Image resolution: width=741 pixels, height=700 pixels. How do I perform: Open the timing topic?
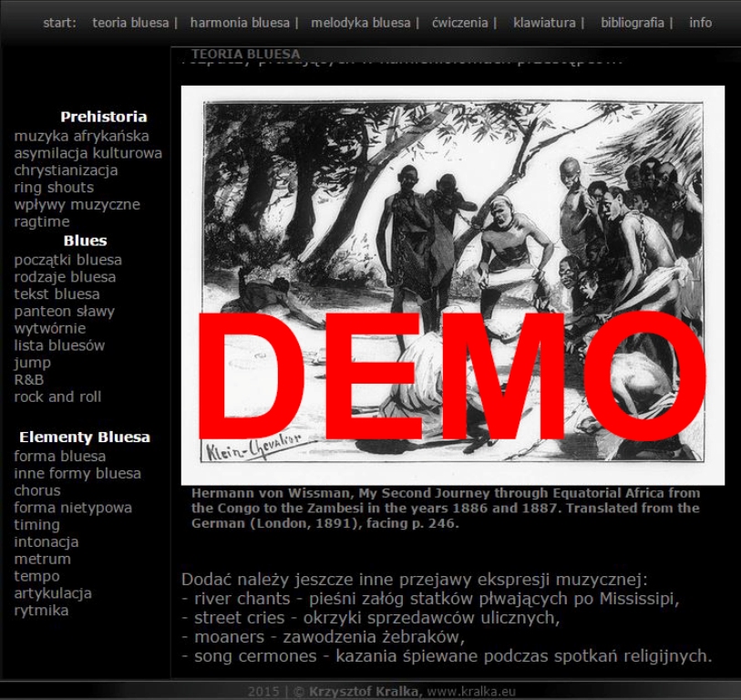[x=36, y=525]
